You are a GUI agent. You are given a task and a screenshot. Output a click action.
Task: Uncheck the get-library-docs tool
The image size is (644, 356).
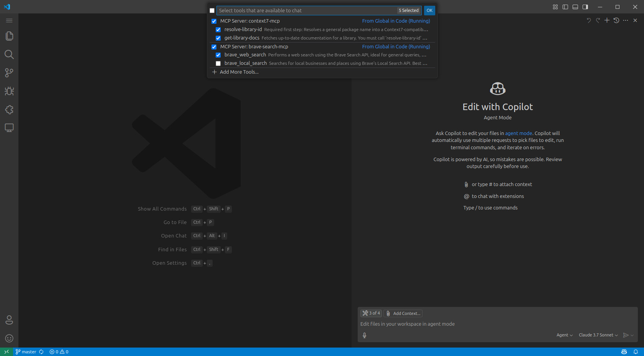(x=218, y=38)
